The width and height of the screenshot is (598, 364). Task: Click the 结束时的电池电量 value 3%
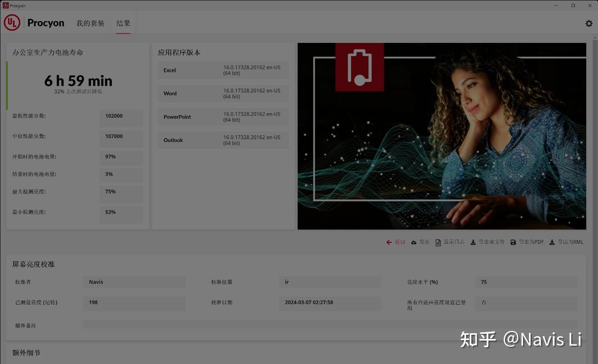click(x=121, y=175)
